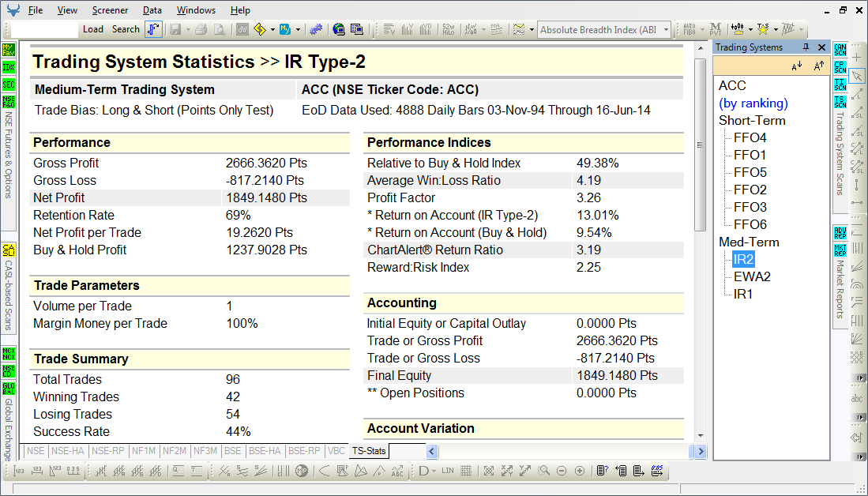Open the CASL-based Scans side tab

(9, 287)
